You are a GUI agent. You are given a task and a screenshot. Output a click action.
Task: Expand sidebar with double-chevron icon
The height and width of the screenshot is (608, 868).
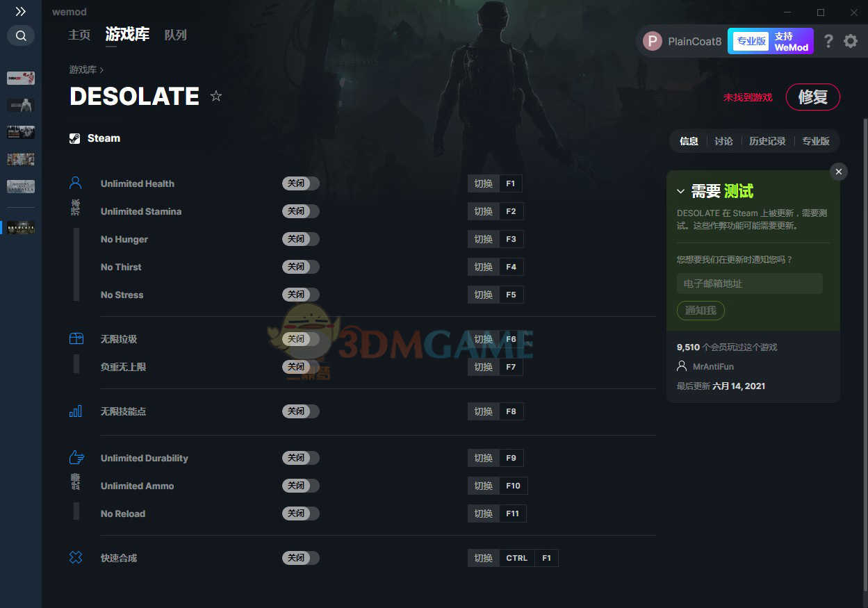tap(21, 11)
